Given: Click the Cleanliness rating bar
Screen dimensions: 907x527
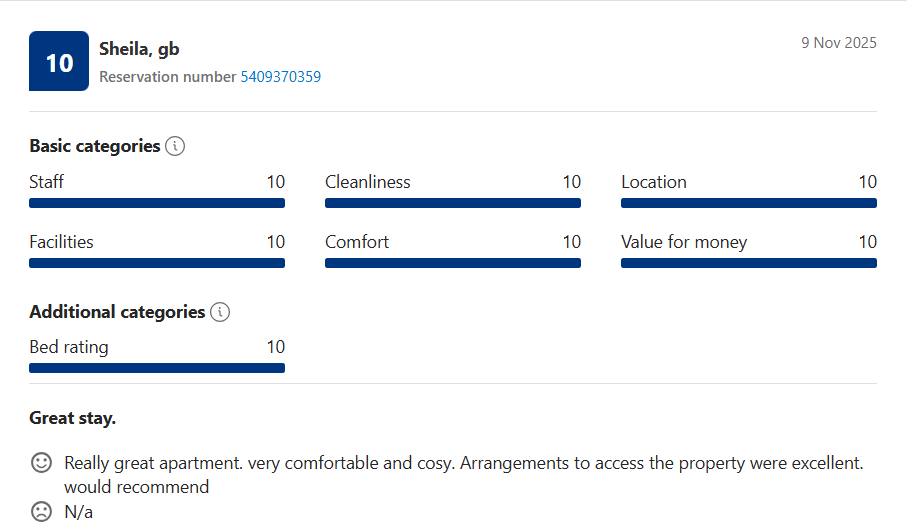Looking at the screenshot, I should click(x=453, y=203).
